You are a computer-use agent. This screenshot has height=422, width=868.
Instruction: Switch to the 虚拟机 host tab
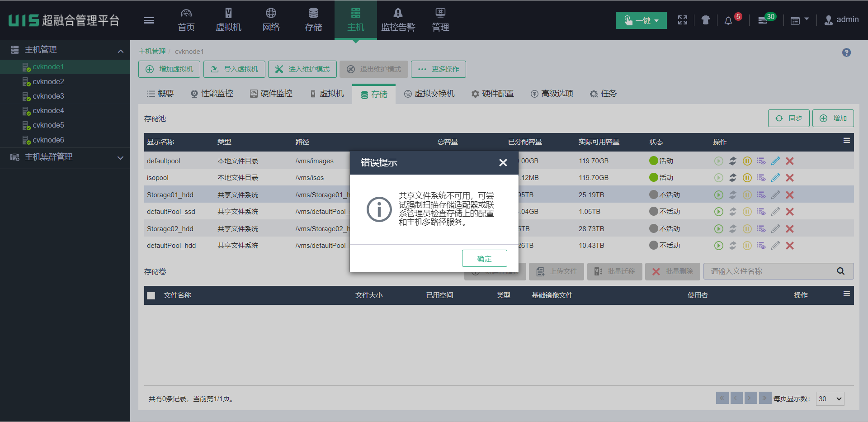[x=327, y=94]
